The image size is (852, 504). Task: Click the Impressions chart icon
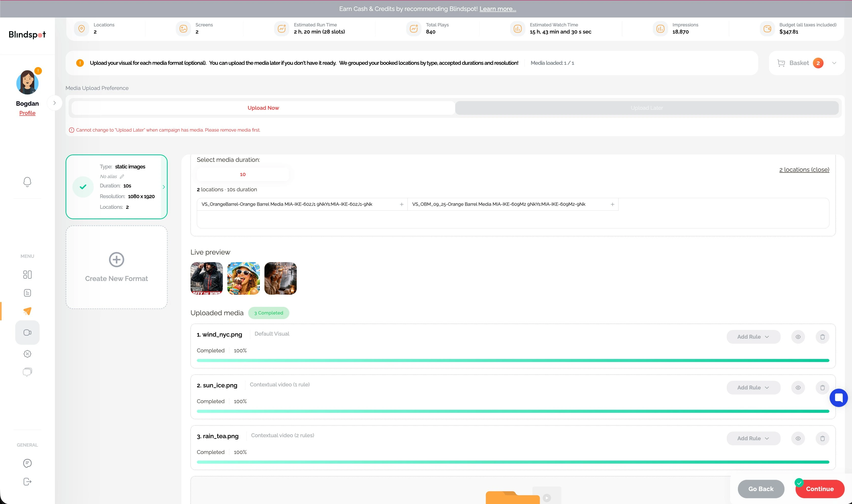click(x=660, y=28)
